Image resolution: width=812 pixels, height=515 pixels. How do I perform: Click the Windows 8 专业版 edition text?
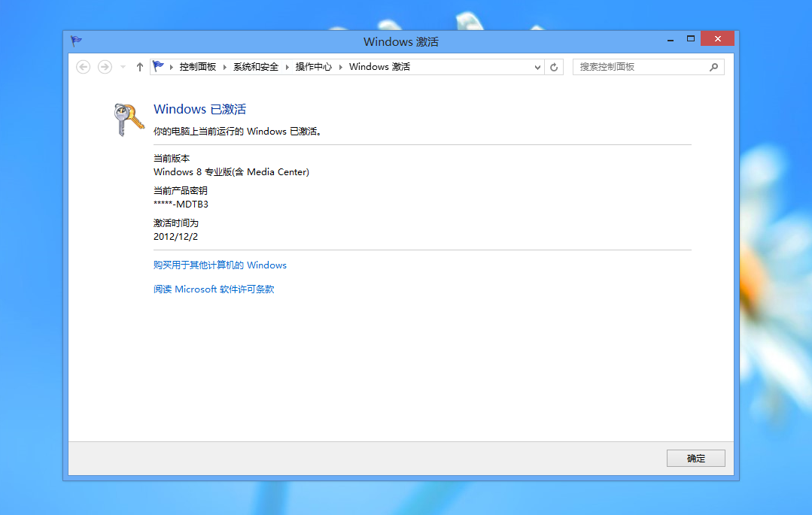coord(232,172)
